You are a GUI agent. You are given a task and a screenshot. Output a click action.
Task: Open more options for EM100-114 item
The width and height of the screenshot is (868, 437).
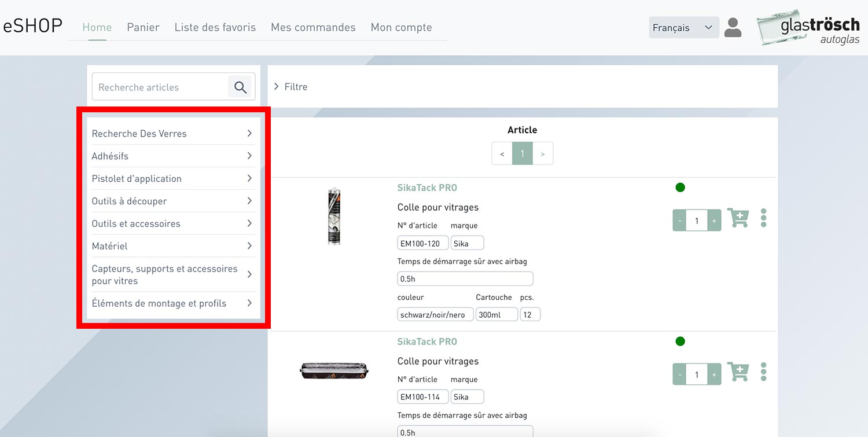coord(764,372)
